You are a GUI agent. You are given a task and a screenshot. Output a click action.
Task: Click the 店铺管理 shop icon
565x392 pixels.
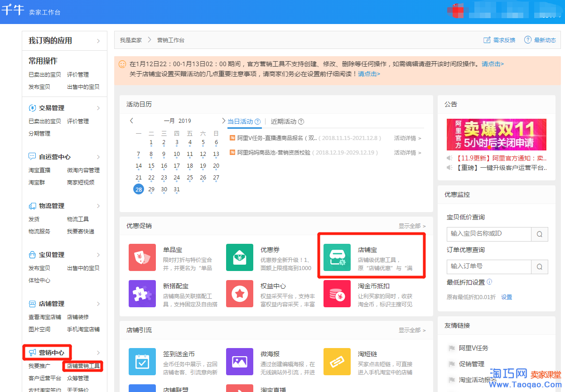[32, 304]
